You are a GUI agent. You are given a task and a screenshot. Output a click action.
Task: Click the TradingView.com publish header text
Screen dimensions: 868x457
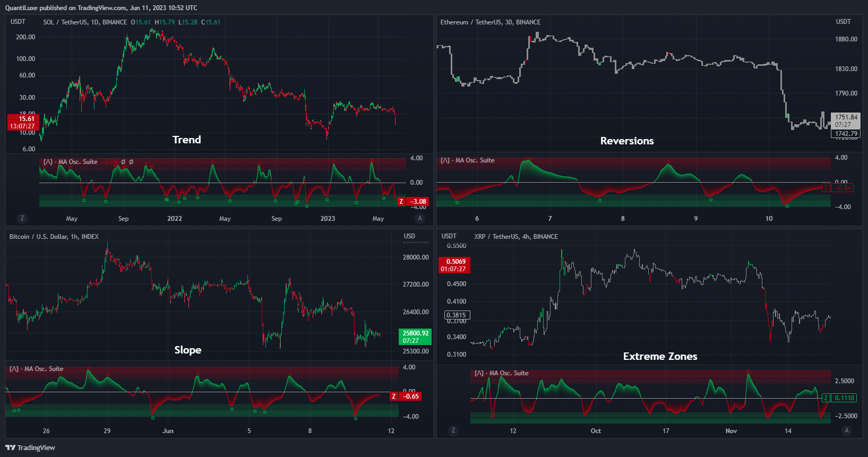pos(101,8)
